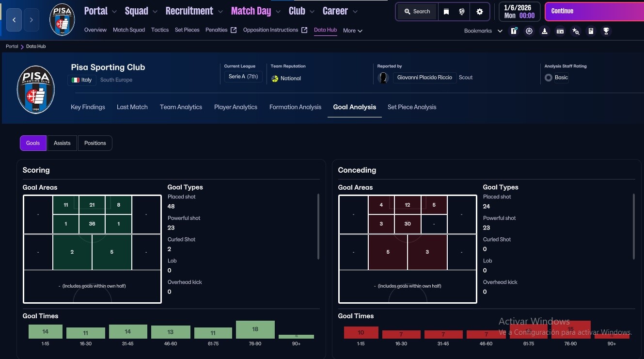
Task: Click the Scoring Goal Types scrollbar
Action: click(x=318, y=226)
